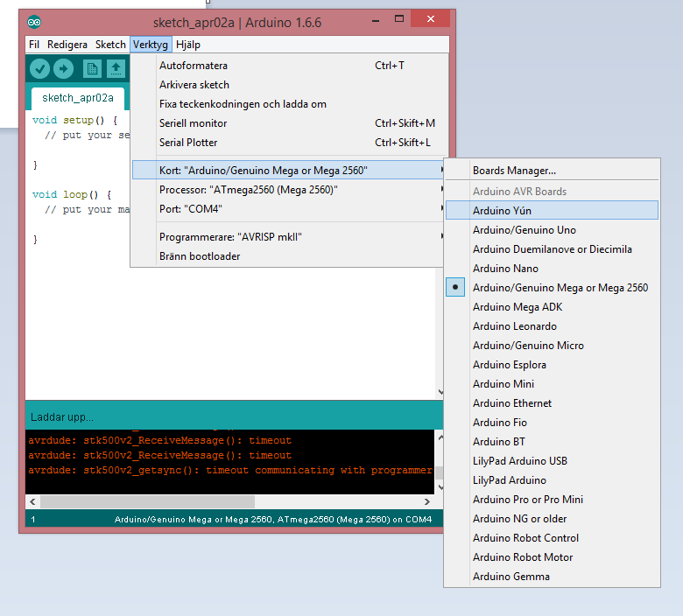This screenshot has height=616, width=683.
Task: Select the Arduino/Genuino Uno board
Action: coord(552,230)
